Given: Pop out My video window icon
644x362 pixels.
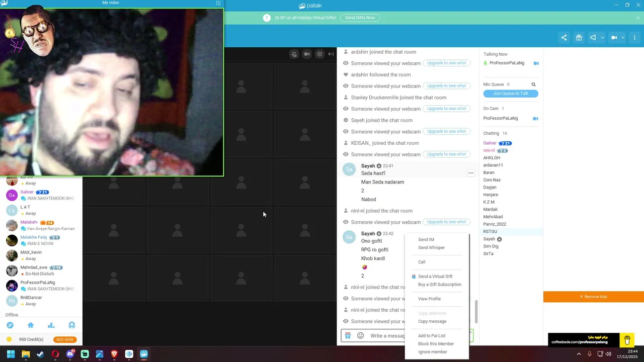Looking at the screenshot, I should click(x=218, y=3).
